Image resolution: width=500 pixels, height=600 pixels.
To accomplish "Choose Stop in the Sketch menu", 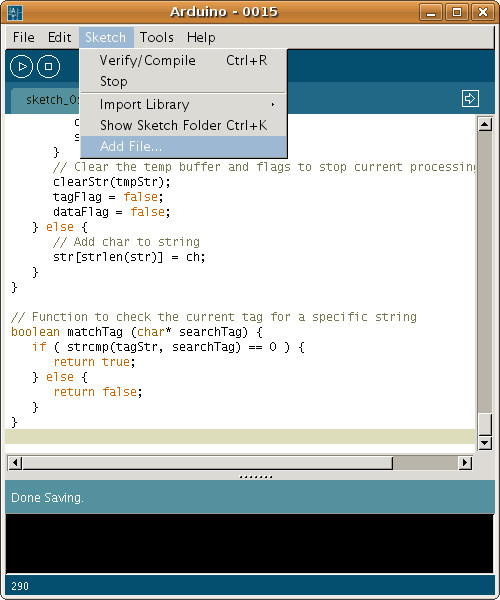I will coord(184,82).
